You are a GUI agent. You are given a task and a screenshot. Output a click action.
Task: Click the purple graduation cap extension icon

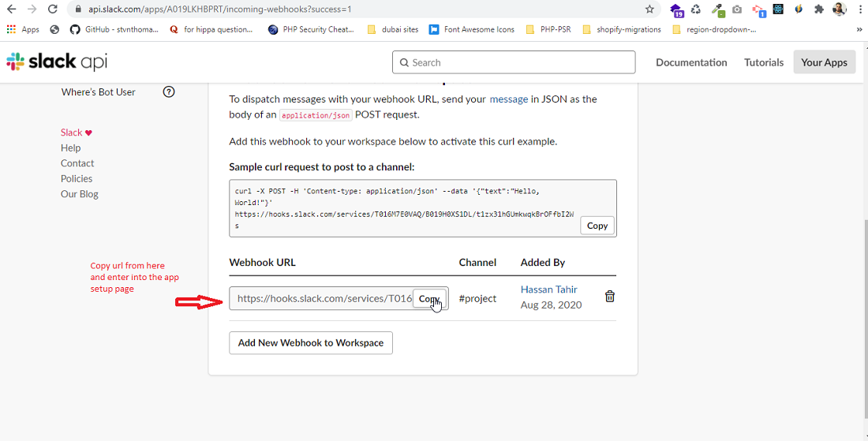pos(676,10)
